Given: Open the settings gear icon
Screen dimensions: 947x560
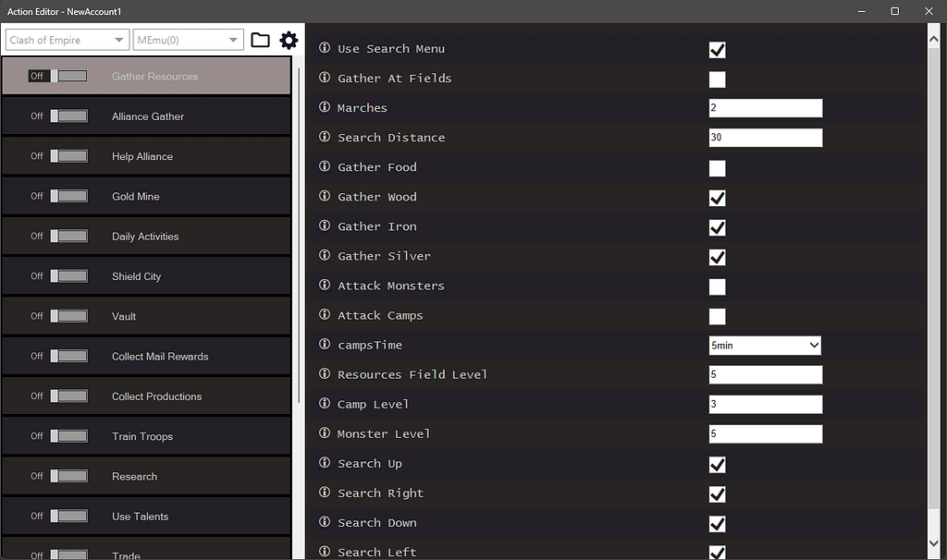Looking at the screenshot, I should pos(289,40).
